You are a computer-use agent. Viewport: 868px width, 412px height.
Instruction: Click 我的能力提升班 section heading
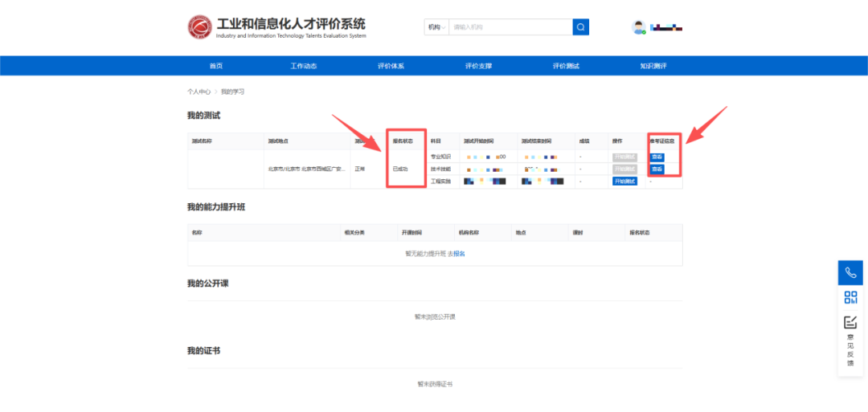coord(216,207)
